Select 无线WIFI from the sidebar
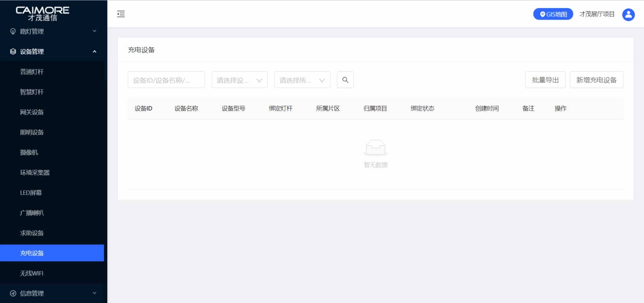644x303 pixels. click(x=31, y=273)
